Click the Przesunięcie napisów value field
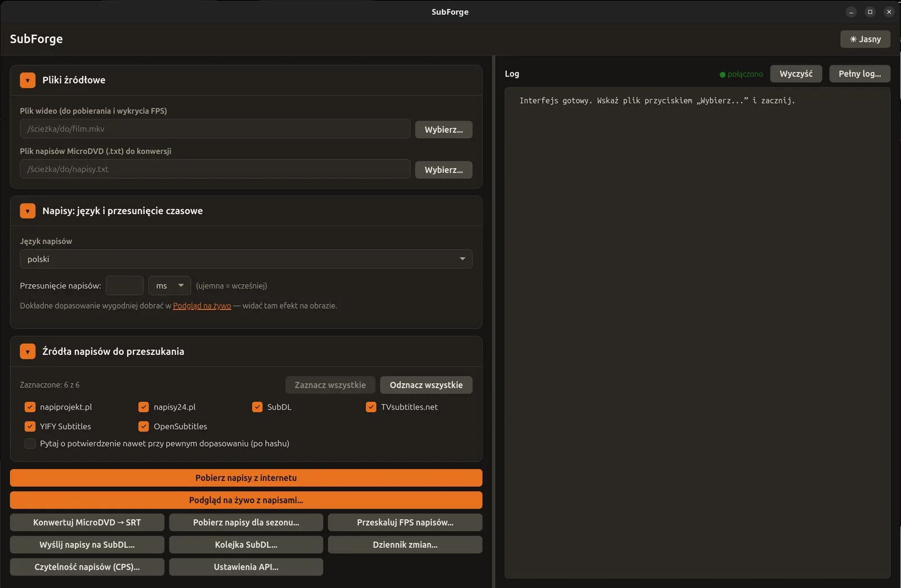Screen dimensions: 901x588 pyautogui.click(x=124, y=286)
